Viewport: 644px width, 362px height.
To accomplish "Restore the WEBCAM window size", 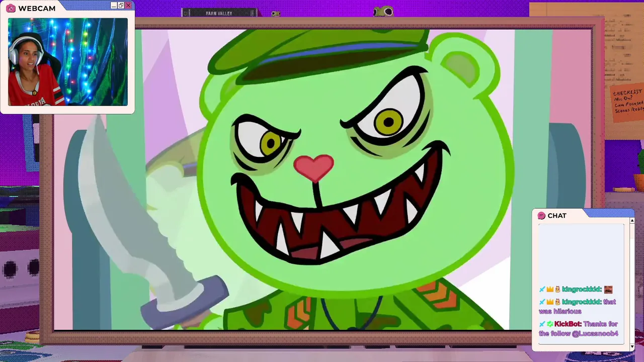I will pos(121,5).
